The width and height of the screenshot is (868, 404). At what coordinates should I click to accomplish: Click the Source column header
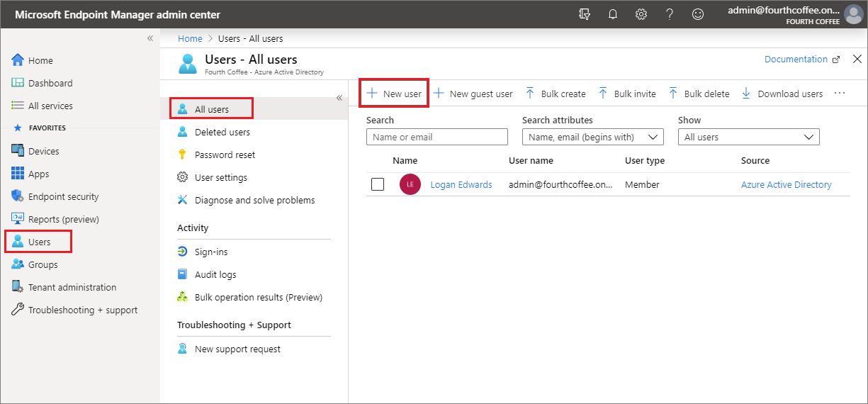point(755,161)
